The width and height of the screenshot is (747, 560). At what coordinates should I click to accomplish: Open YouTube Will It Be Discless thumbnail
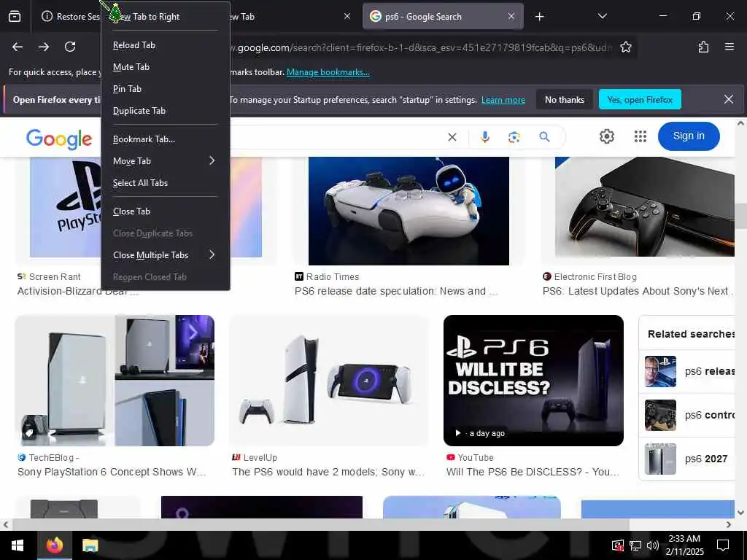[x=533, y=381]
